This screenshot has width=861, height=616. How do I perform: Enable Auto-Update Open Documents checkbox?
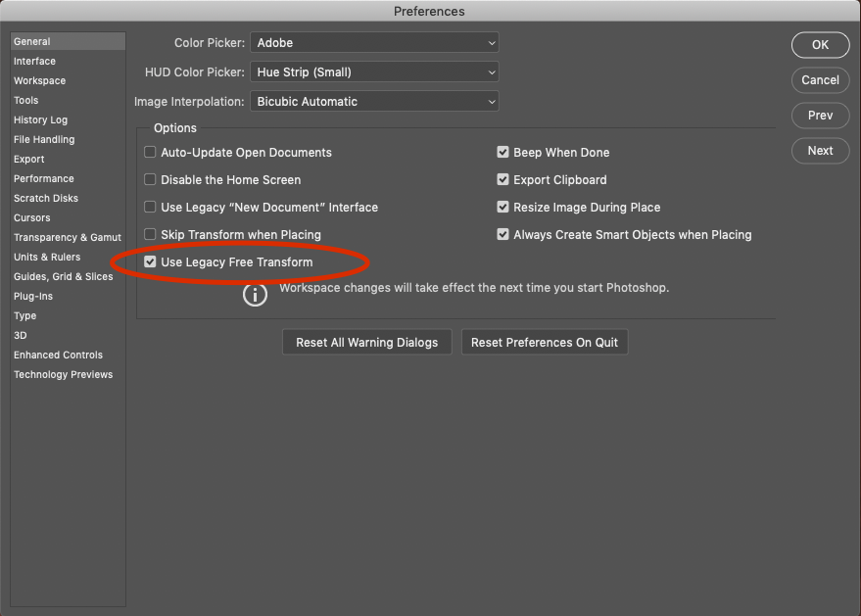click(151, 153)
